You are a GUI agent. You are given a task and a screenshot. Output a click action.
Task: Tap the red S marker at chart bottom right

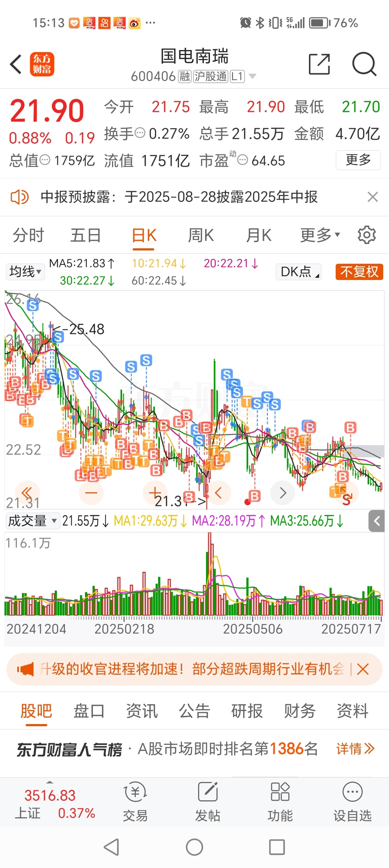pyautogui.click(x=346, y=500)
